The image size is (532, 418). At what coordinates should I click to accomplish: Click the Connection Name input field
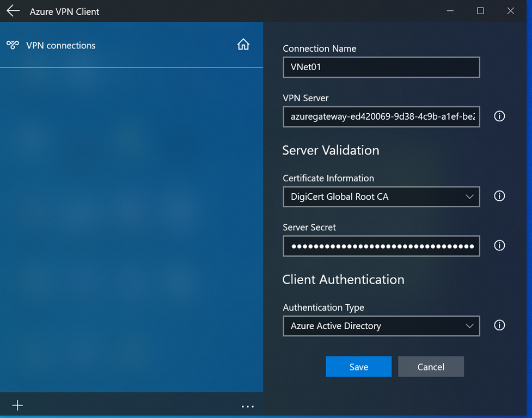(381, 67)
